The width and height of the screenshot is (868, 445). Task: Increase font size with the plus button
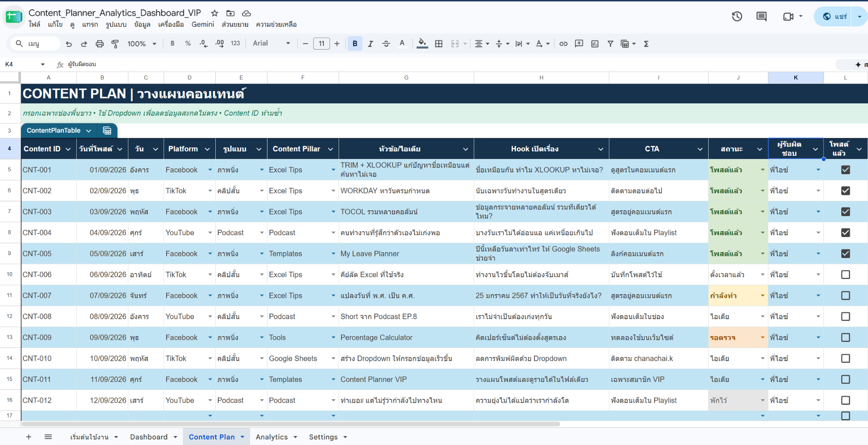[x=337, y=44]
